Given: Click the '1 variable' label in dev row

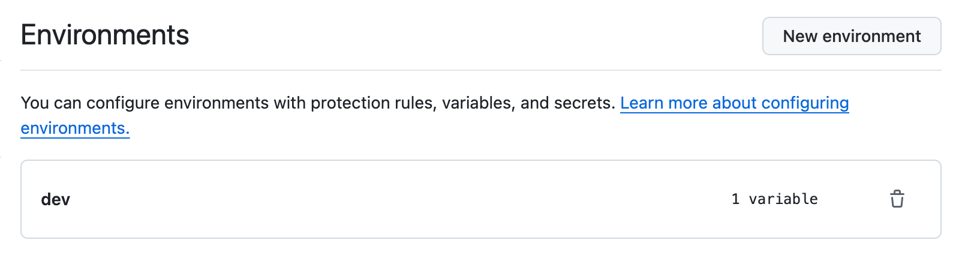Looking at the screenshot, I should click(774, 199).
